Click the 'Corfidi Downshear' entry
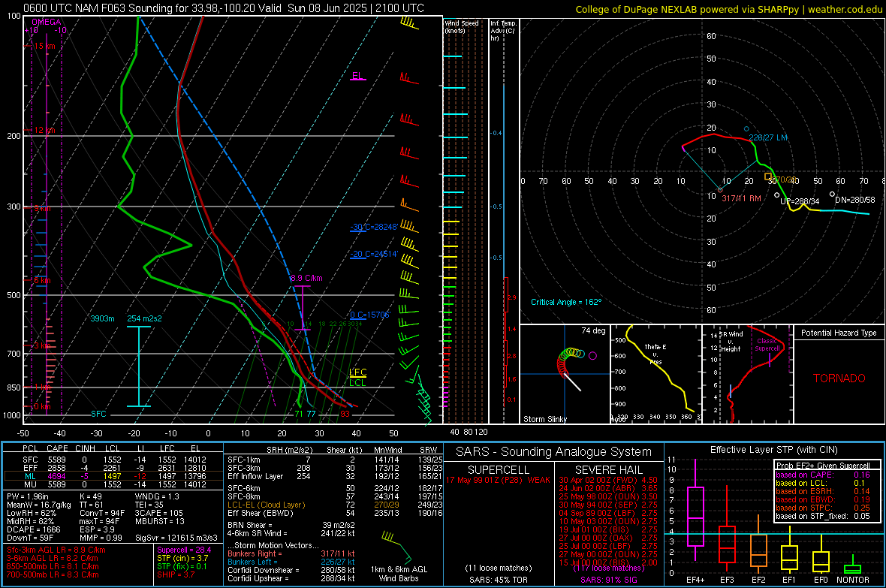886x588 pixels. pos(291,570)
